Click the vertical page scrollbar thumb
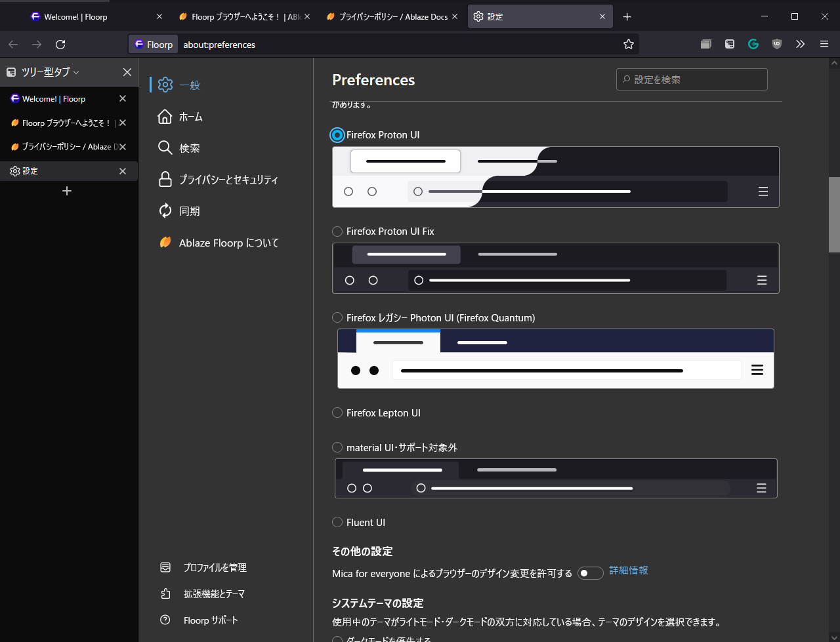Screen dimensions: 840x642 coord(834,214)
